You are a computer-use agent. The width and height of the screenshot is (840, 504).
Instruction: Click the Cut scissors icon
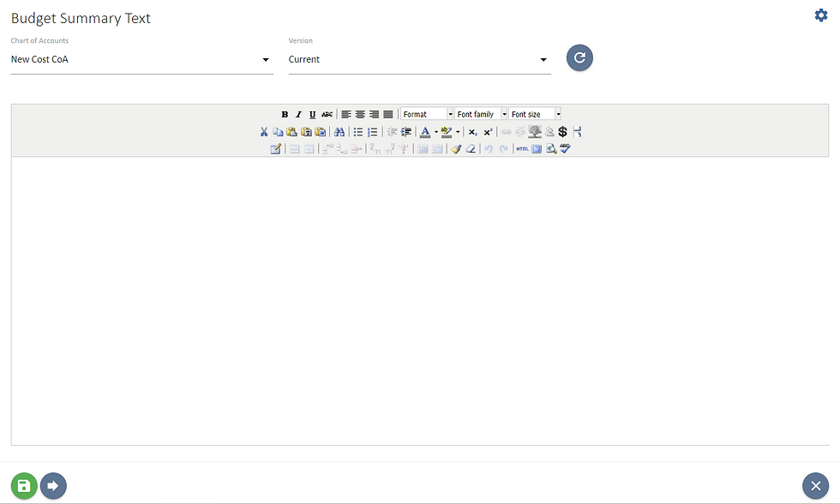(264, 132)
